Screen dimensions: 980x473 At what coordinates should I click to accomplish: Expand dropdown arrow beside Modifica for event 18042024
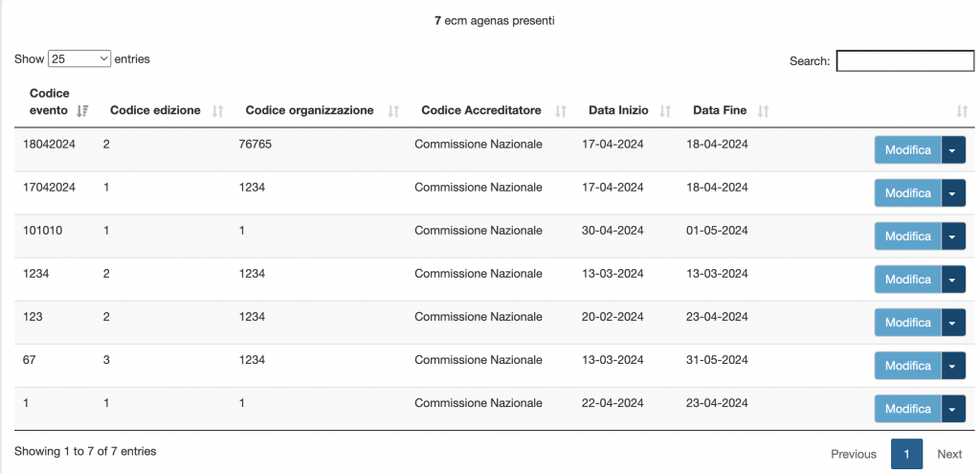pos(953,150)
